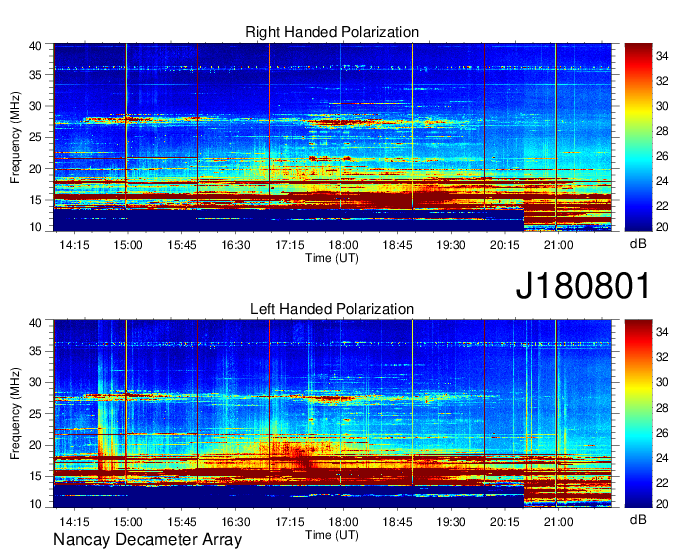Click the 17:15 time tick on Left Handed plot
The image size is (680, 552).
click(290, 522)
